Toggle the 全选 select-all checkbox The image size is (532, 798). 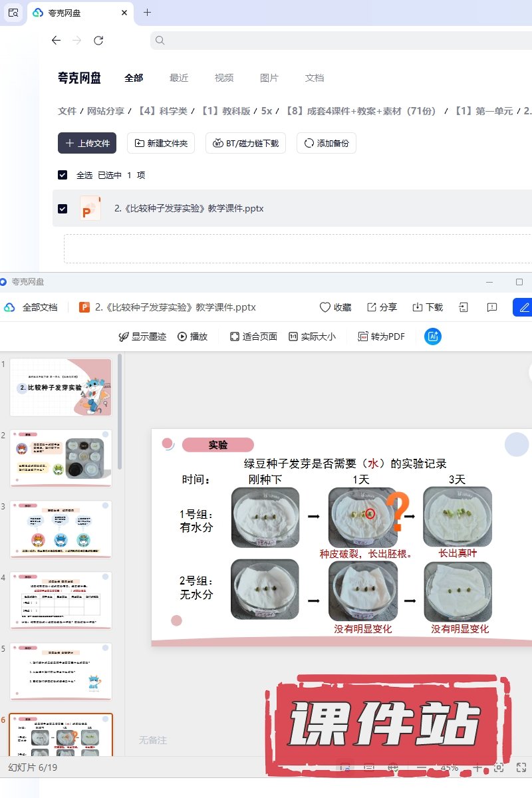pyautogui.click(x=63, y=175)
